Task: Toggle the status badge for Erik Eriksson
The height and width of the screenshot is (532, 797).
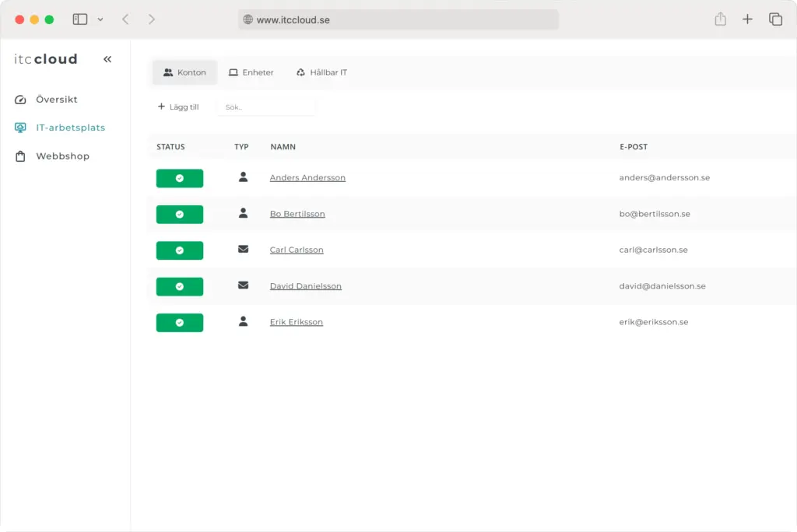Action: point(180,323)
